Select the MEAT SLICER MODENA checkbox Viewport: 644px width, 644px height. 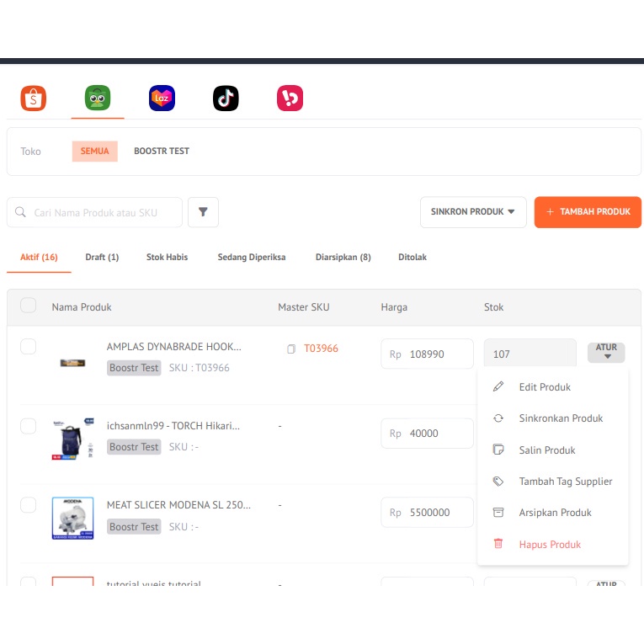point(29,505)
